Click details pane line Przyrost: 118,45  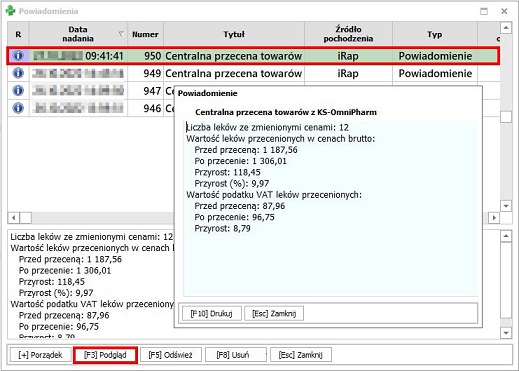pos(52,282)
